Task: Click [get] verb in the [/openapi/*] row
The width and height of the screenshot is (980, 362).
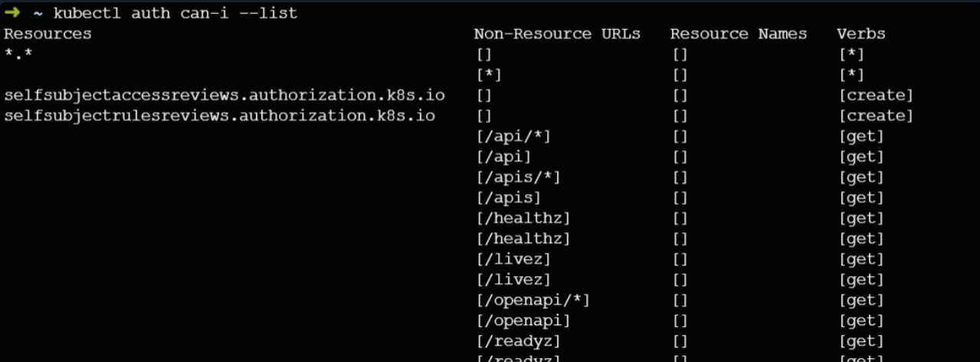Action: point(861,300)
